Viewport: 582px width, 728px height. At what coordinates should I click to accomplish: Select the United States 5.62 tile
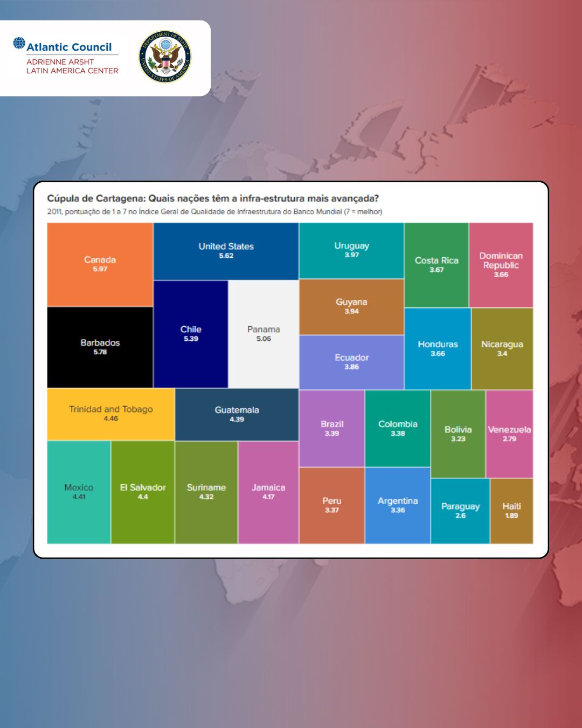pos(226,251)
